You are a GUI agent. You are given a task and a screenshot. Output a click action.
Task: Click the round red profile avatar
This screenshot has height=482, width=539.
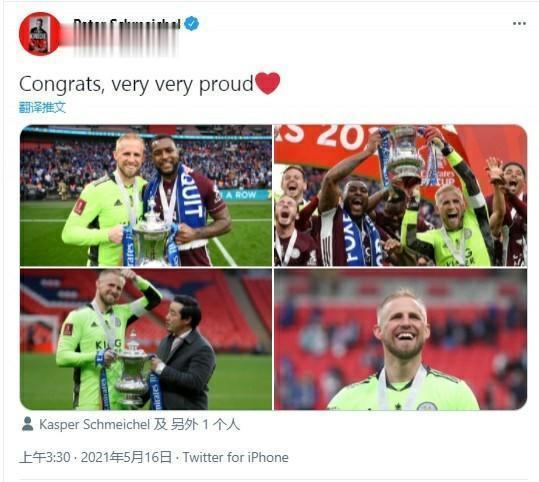[40, 34]
